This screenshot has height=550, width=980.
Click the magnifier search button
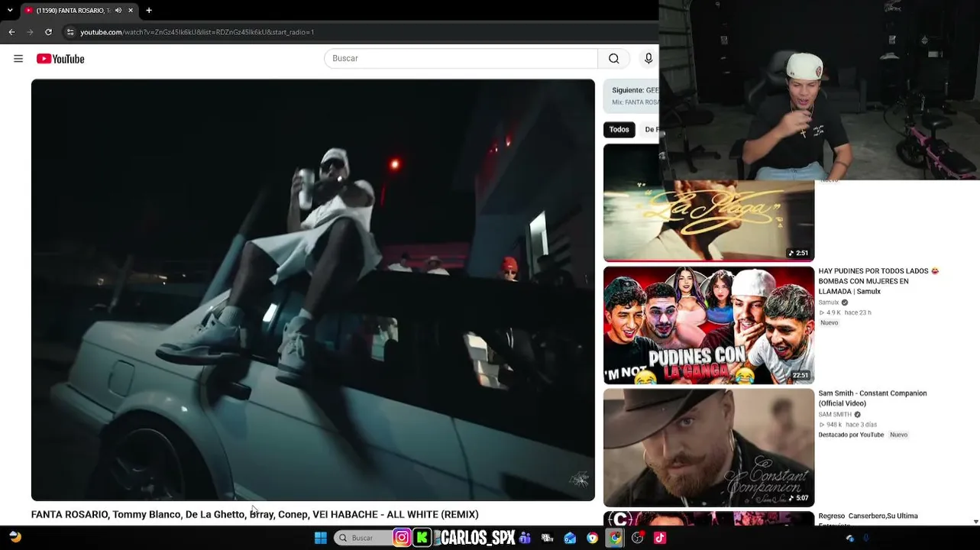614,59
